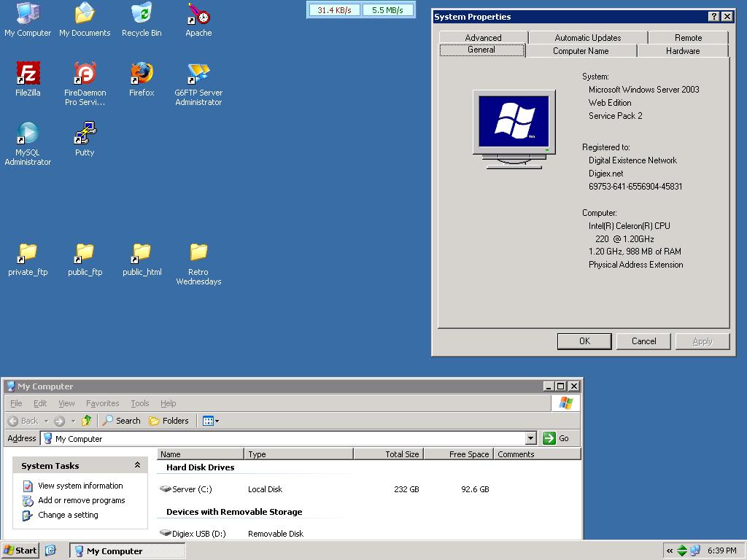
Task: Click the 6:39 PM taskbar clock
Action: tap(721, 551)
